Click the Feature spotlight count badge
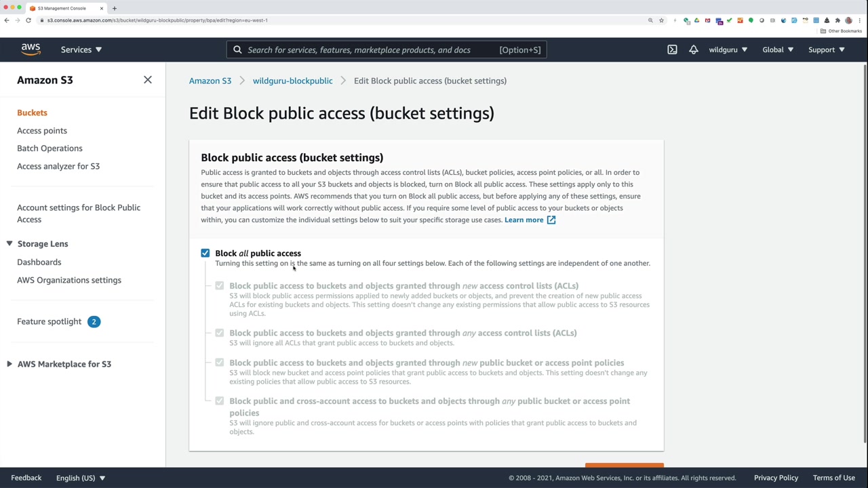The width and height of the screenshot is (868, 488). (x=94, y=321)
